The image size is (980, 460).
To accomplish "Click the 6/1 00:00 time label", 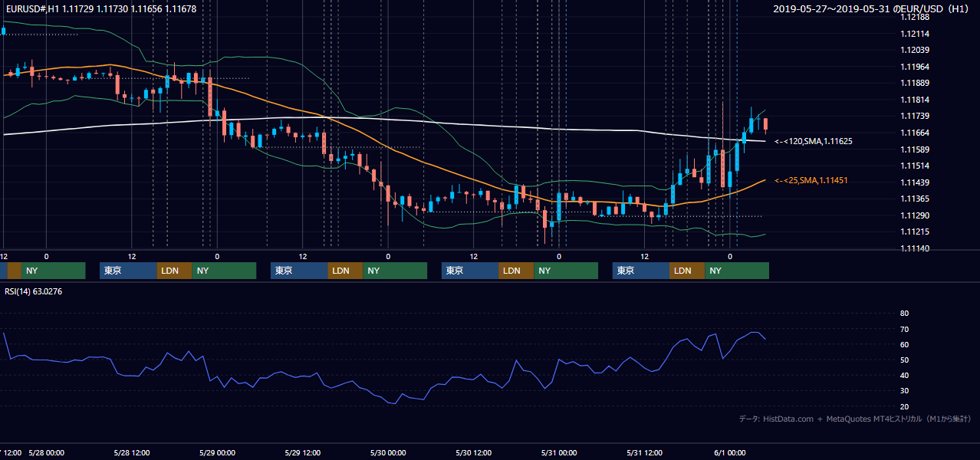I will pyautogui.click(x=730, y=452).
